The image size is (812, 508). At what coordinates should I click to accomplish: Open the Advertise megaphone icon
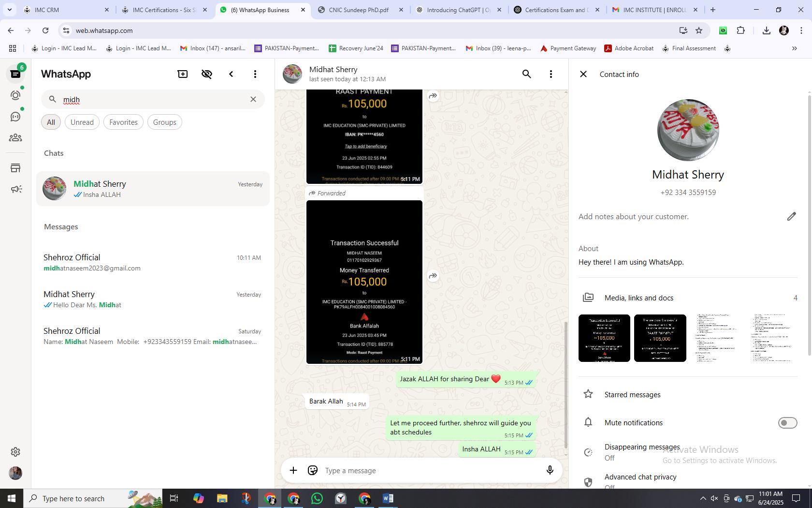tap(15, 189)
